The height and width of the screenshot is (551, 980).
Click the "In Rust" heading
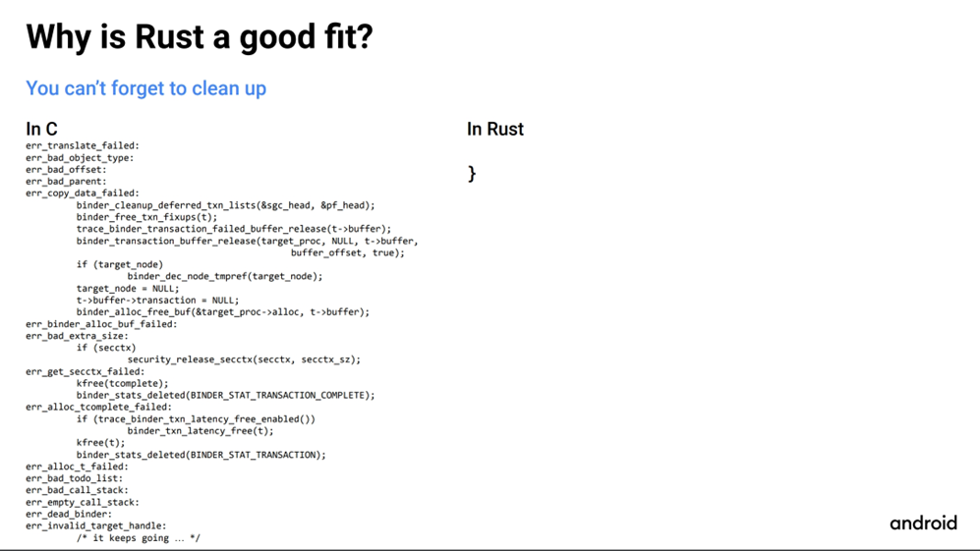tap(494, 129)
